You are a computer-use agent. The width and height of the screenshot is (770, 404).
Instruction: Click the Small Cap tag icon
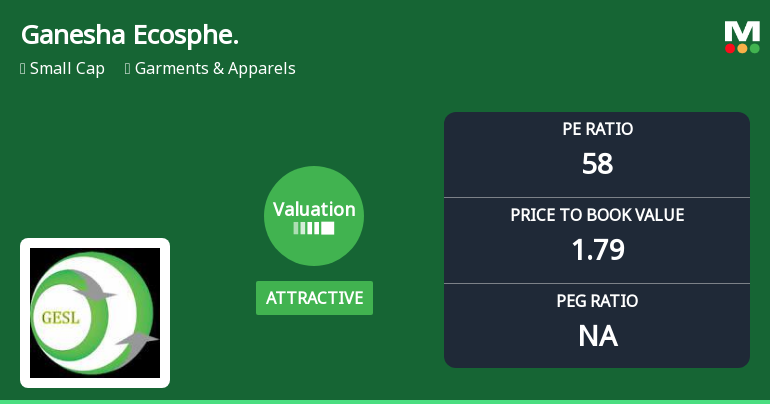click(x=22, y=69)
